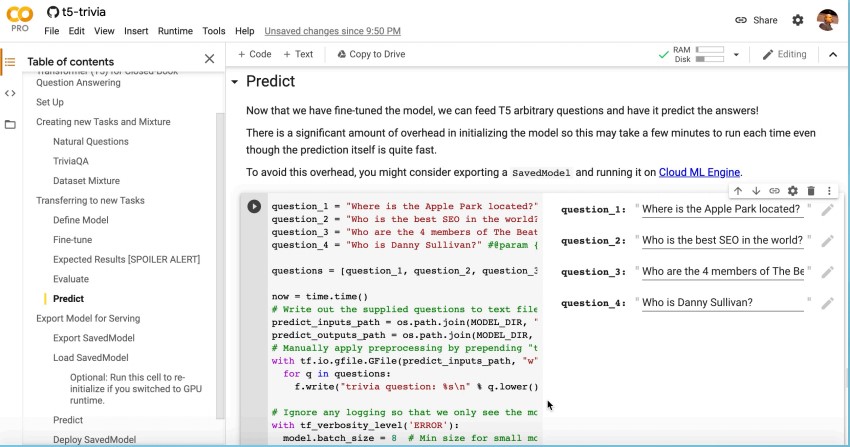Open notebook settings gear near Share
Screen dimensions: 850x447
coord(797,20)
